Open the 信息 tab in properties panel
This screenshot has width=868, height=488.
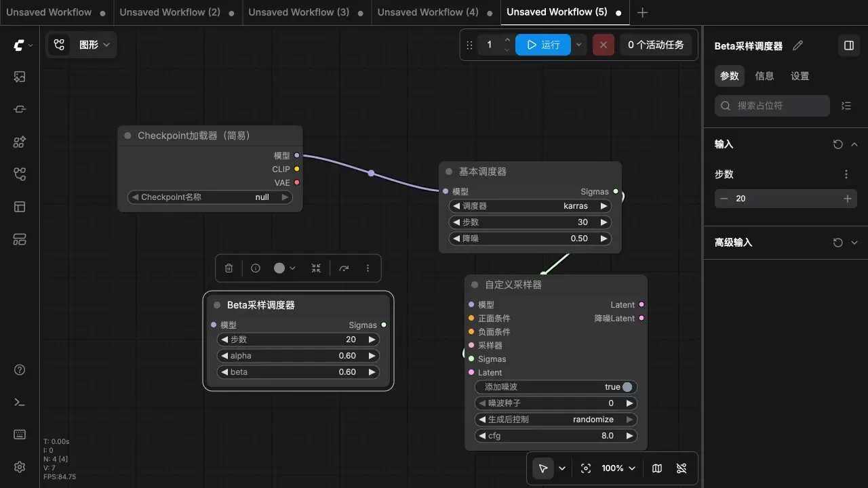pos(764,76)
